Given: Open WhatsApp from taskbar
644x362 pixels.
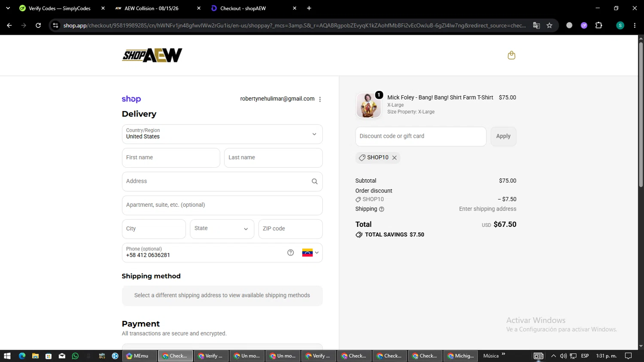Looking at the screenshot, I should [75, 356].
